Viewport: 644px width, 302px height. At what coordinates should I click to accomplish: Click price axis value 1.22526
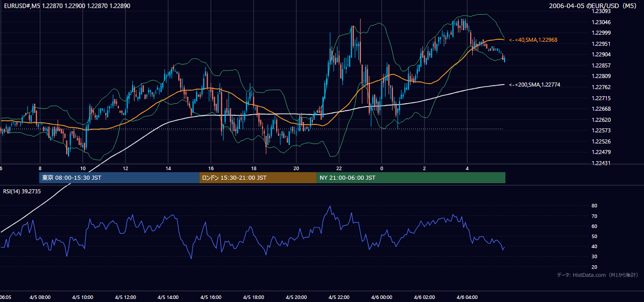[x=601, y=141]
